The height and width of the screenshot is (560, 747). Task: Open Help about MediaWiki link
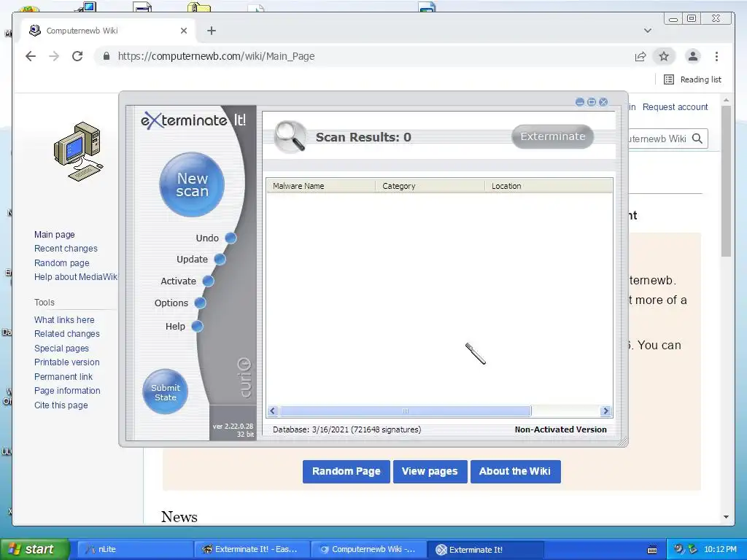pyautogui.click(x=75, y=276)
